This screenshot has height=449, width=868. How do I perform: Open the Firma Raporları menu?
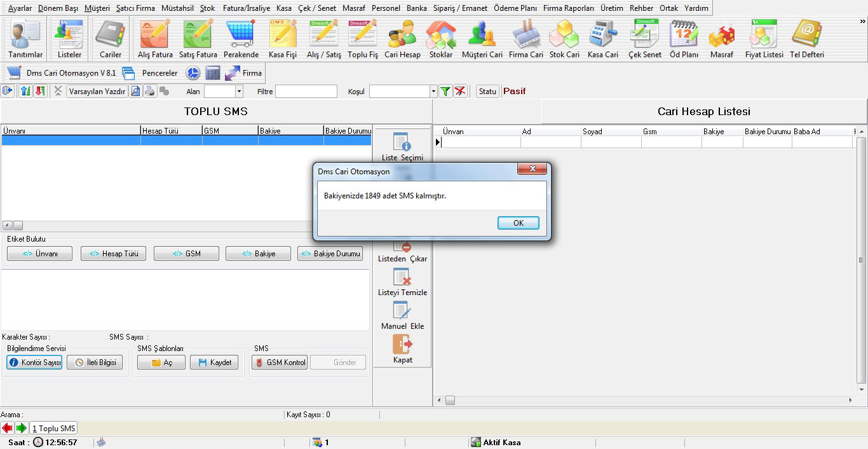coord(568,8)
